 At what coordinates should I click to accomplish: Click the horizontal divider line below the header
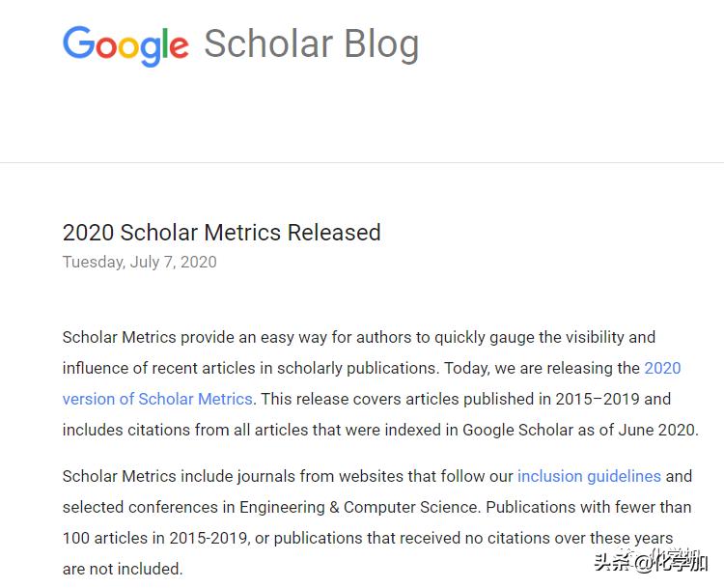point(362,162)
